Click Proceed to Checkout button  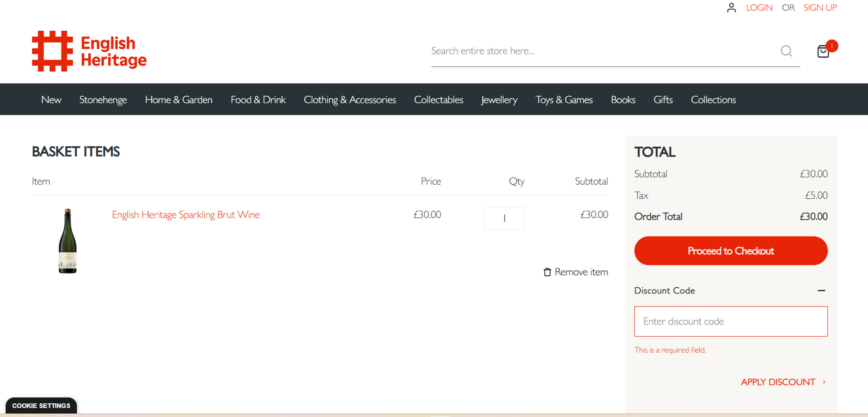coord(731,251)
